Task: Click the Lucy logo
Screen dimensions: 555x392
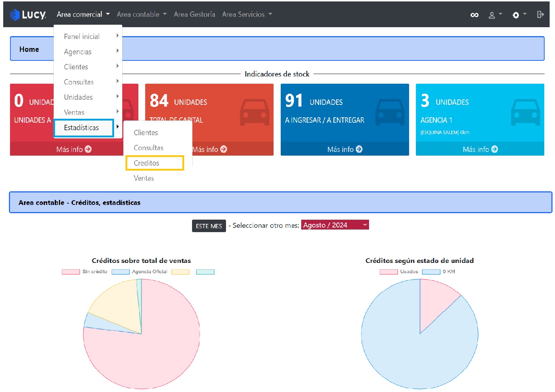Action: coord(28,15)
